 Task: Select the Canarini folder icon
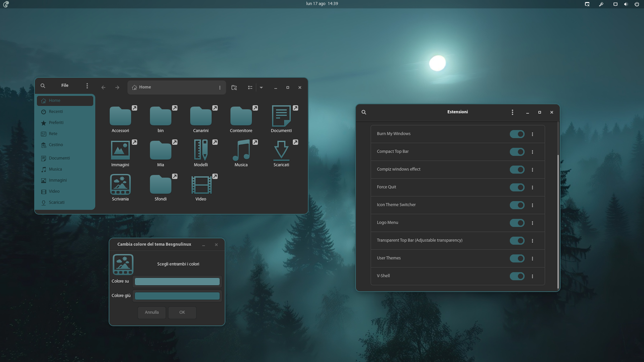pyautogui.click(x=201, y=116)
